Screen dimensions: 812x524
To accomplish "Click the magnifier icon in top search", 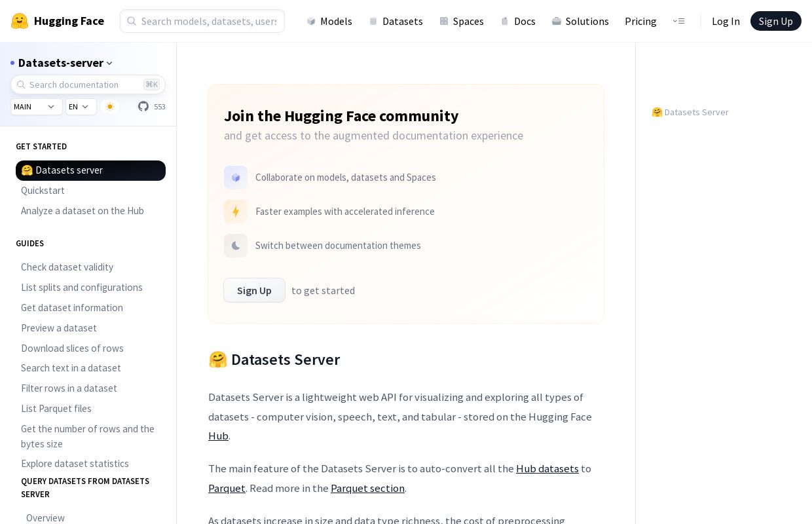I will pyautogui.click(x=132, y=21).
